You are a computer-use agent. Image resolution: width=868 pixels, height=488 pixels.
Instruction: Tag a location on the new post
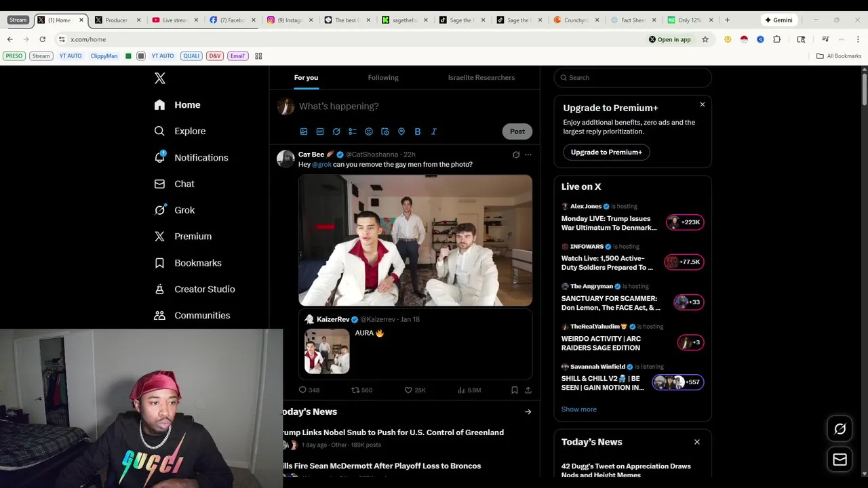401,131
